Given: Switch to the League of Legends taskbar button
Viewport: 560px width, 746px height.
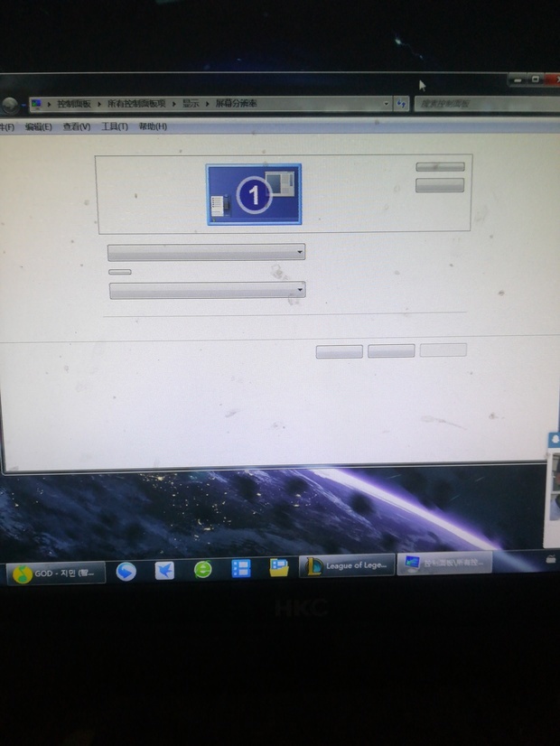Looking at the screenshot, I should pos(347,565).
